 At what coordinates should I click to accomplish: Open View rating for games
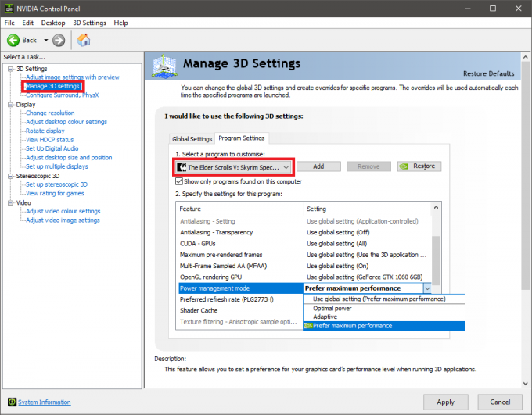(55, 193)
